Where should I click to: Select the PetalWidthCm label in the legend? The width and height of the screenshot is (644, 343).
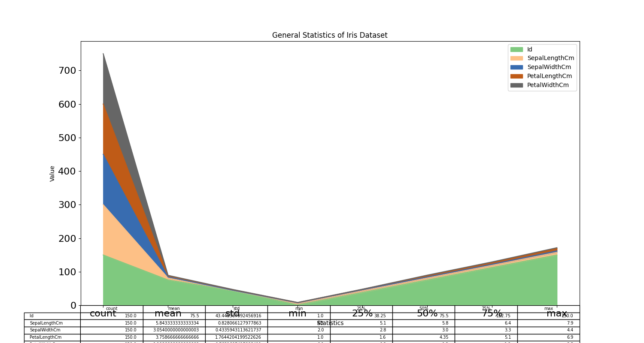pos(548,85)
